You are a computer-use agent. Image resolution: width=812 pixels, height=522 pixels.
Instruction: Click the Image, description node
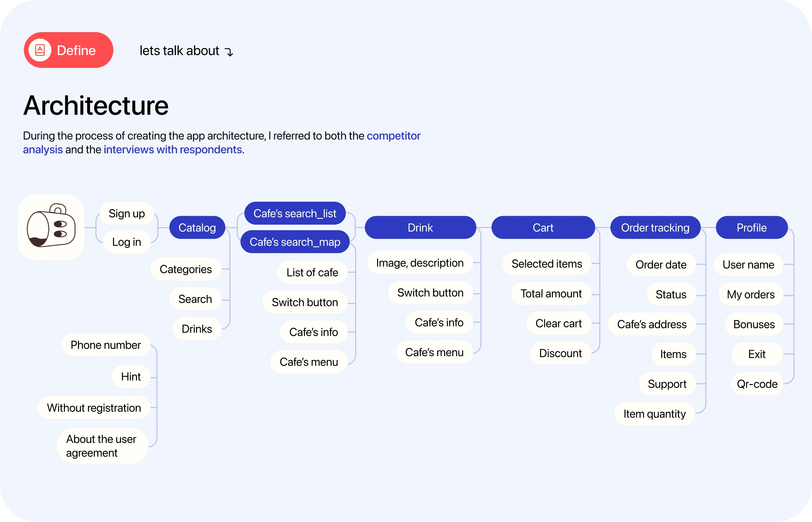point(419,263)
